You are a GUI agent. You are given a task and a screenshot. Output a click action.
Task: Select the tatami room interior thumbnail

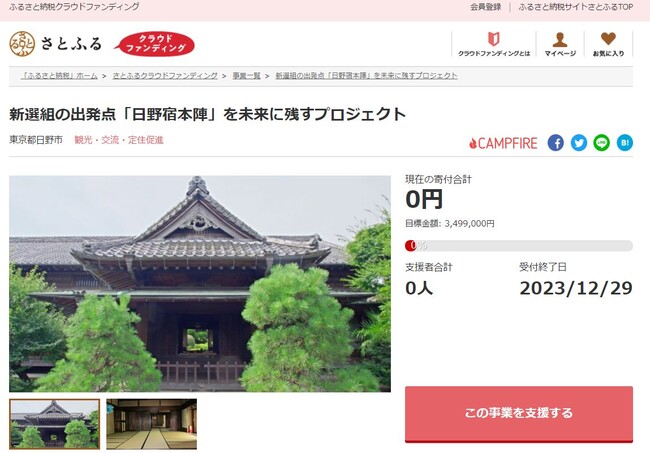pyautogui.click(x=151, y=424)
